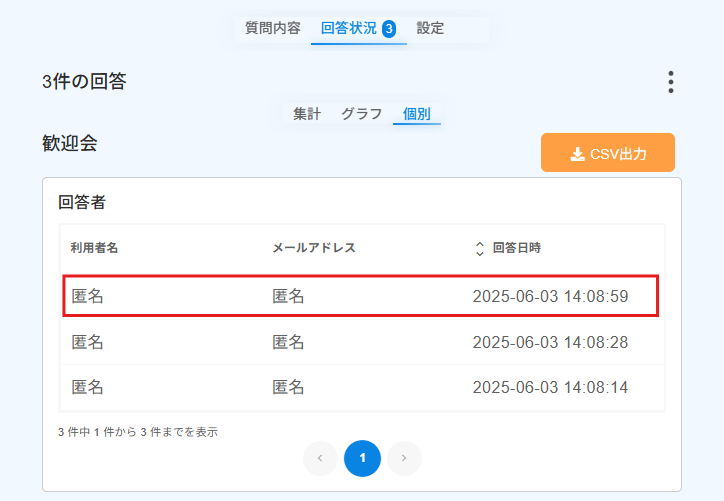
Task: Go to previous page with left chevron
Action: pyautogui.click(x=320, y=458)
